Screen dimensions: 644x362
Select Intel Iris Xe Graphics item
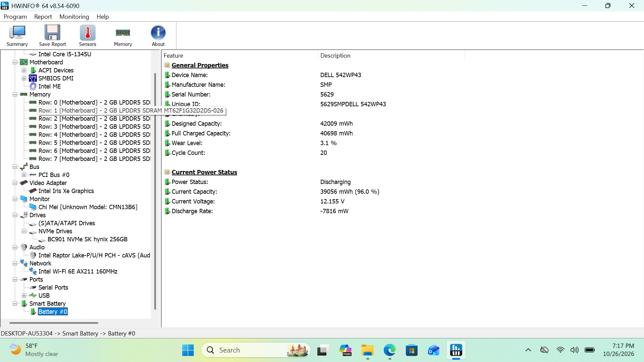click(66, 191)
